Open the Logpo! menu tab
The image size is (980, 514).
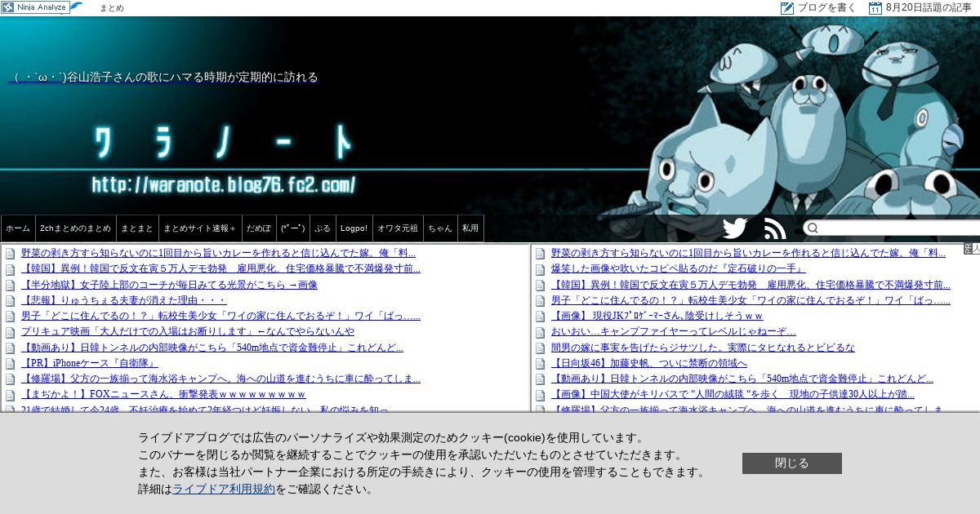pyautogui.click(x=354, y=228)
